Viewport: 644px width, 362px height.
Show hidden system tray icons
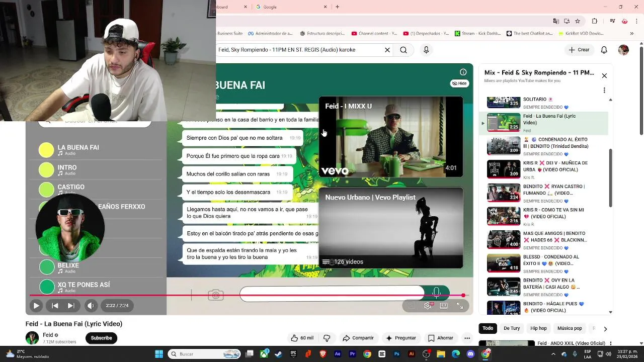(553, 354)
